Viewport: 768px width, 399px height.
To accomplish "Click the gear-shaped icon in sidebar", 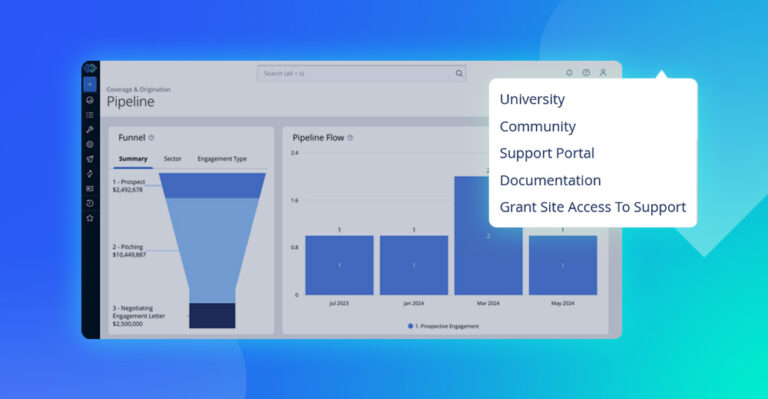I will click(x=90, y=144).
